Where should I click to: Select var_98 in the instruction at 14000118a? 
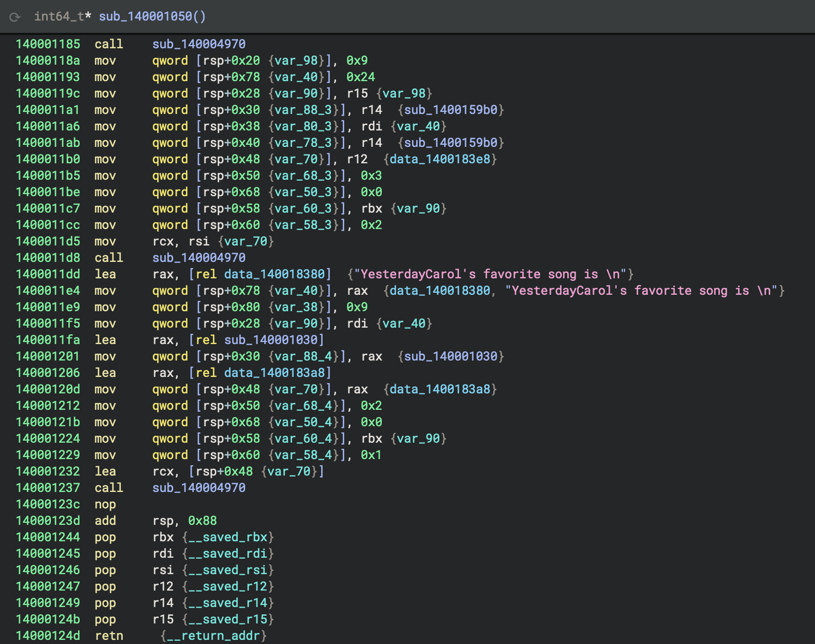[x=296, y=61]
